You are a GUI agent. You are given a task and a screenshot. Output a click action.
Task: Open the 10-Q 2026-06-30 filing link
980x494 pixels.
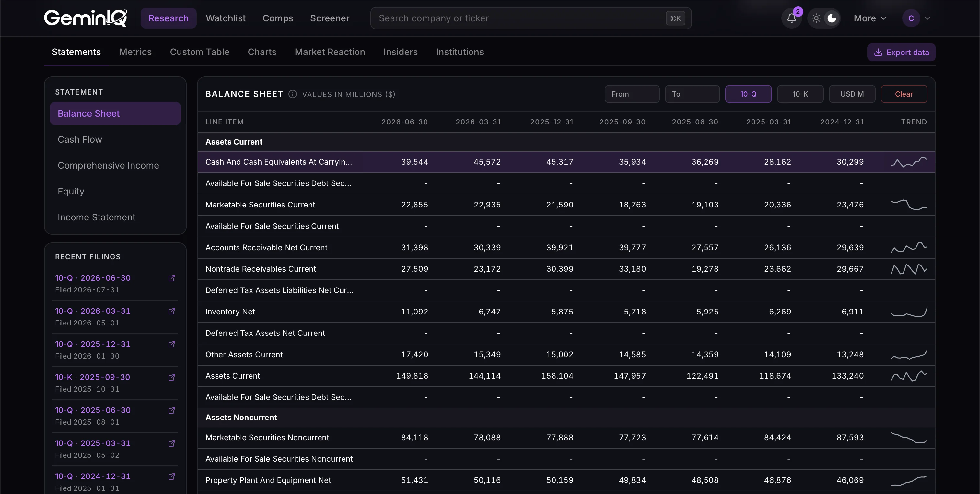coord(93,278)
